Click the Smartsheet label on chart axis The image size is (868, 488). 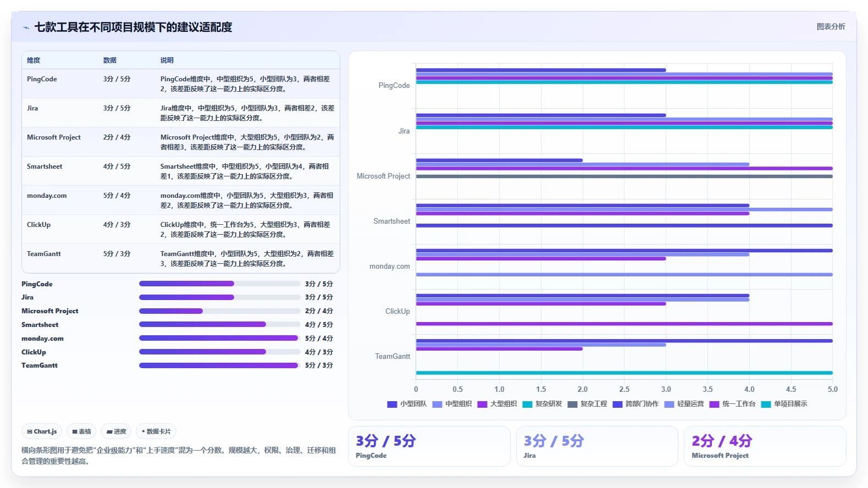pos(392,221)
